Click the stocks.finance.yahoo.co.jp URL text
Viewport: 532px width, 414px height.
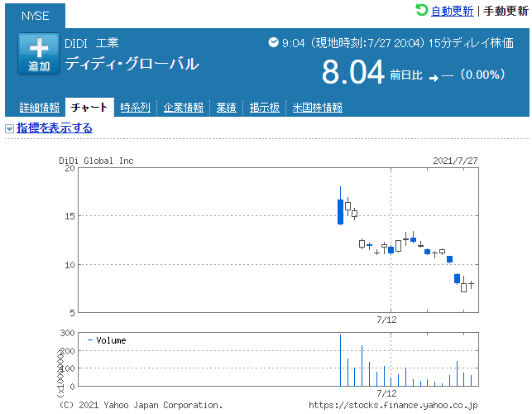tap(393, 405)
